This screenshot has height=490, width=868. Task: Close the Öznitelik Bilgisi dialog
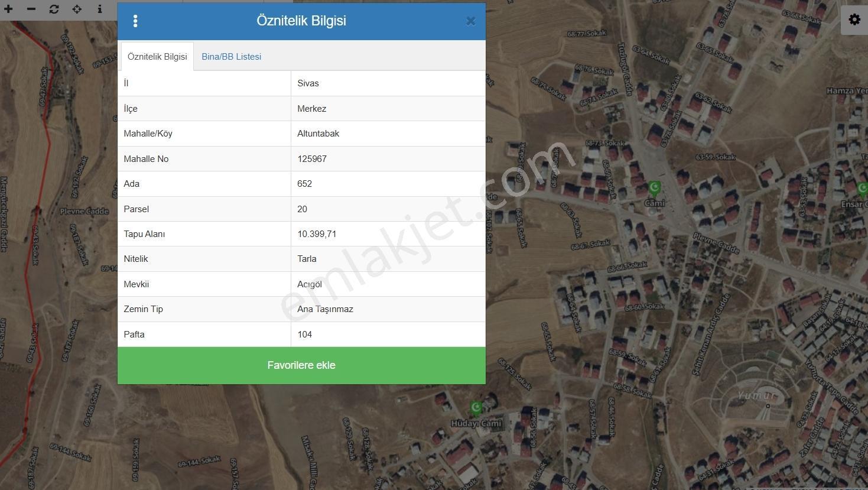(470, 21)
